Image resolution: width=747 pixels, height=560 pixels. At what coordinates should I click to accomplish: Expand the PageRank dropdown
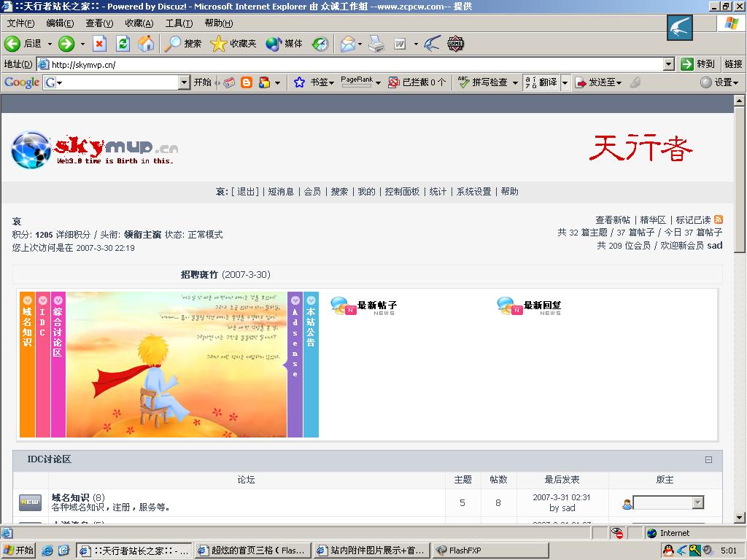[x=379, y=83]
